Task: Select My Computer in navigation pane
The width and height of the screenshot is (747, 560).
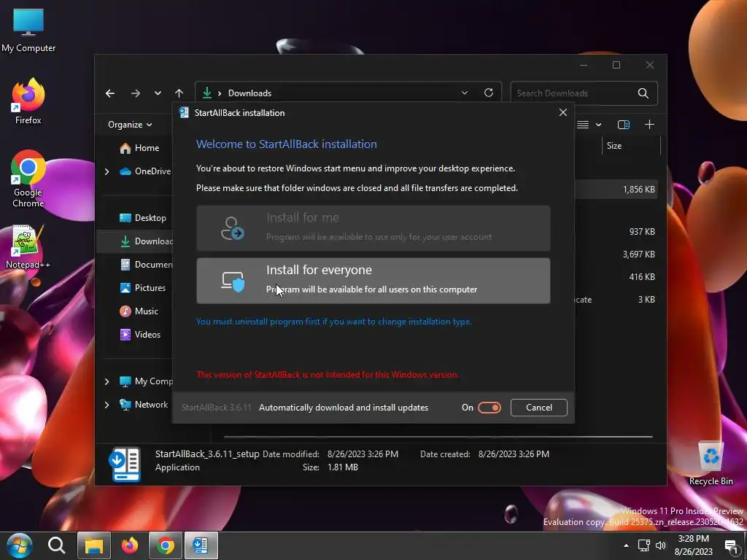Action: 146,381
